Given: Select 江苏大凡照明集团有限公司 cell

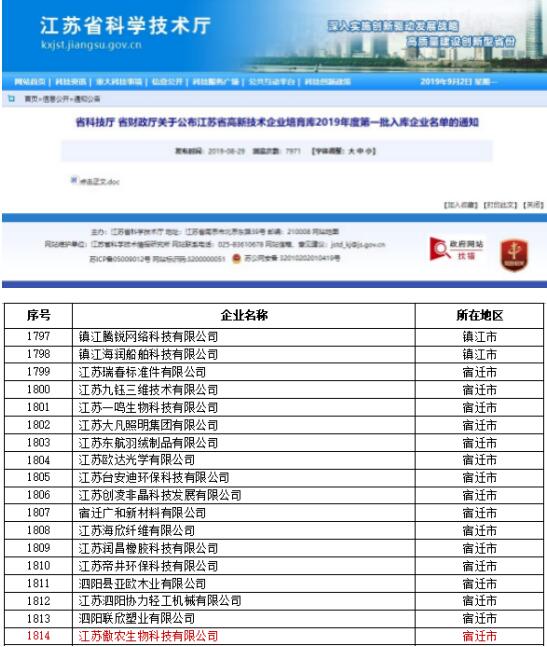Looking at the screenshot, I should point(244,425).
